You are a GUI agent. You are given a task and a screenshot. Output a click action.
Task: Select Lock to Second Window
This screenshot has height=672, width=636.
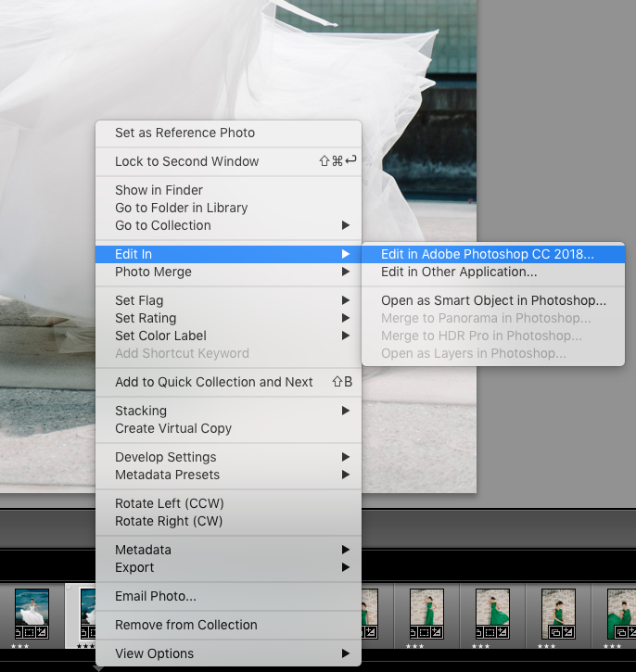point(228,161)
